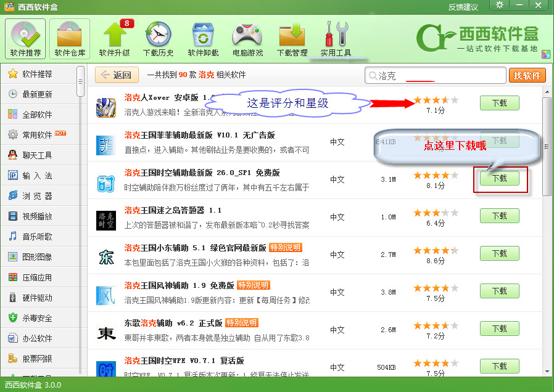Download 洛克王国迷之岛答题器
Viewport: 554px width, 392px height.
coord(500,216)
